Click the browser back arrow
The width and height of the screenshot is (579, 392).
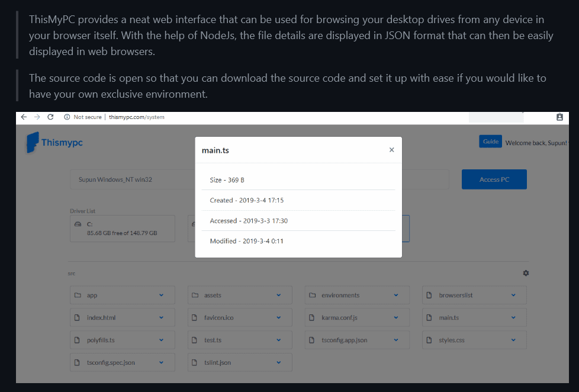point(24,117)
